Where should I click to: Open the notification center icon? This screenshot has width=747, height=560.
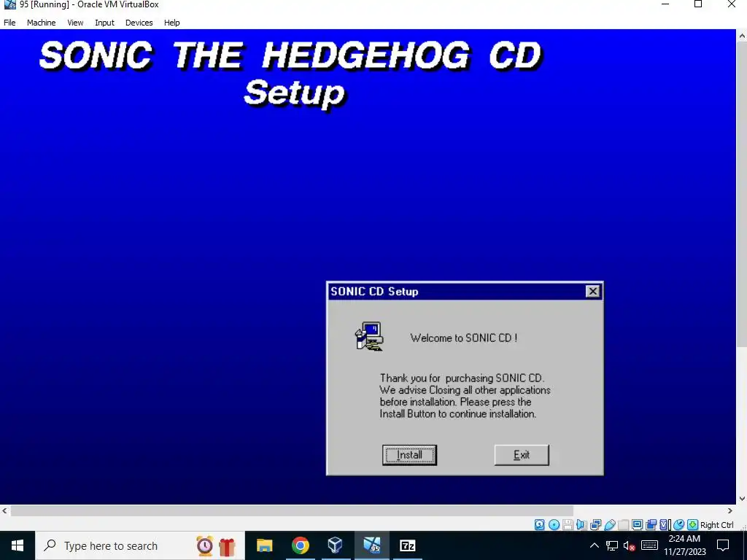point(723,545)
